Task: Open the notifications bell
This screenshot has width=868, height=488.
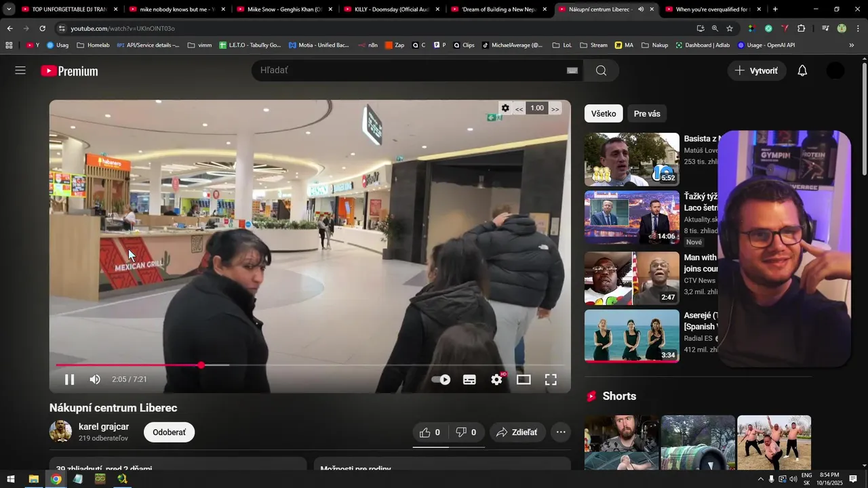Action: [x=802, y=70]
